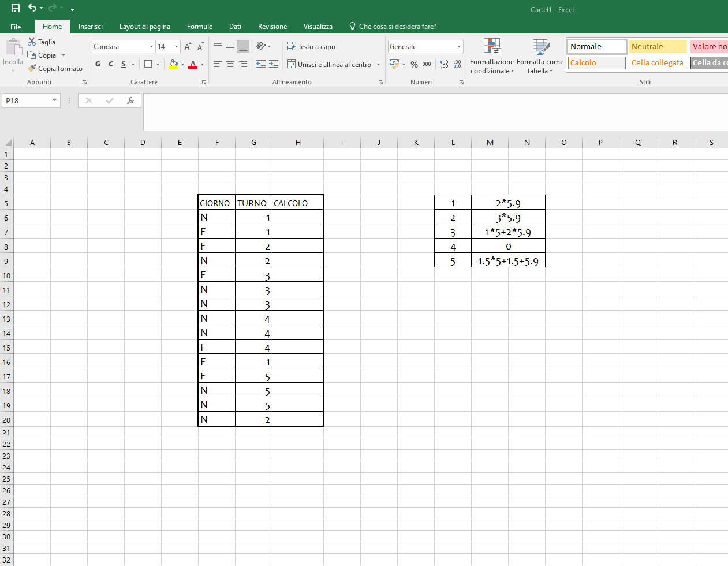Open Formattazione condizionale

pos(492,56)
